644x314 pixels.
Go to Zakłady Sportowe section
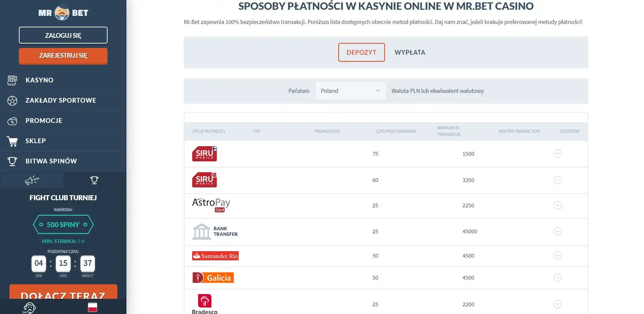coord(61,100)
